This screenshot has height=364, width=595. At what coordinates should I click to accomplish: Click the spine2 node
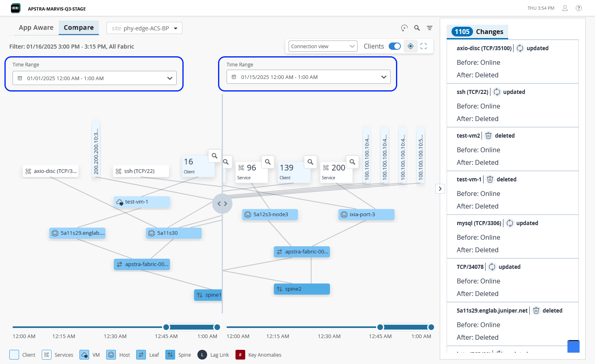(x=302, y=289)
